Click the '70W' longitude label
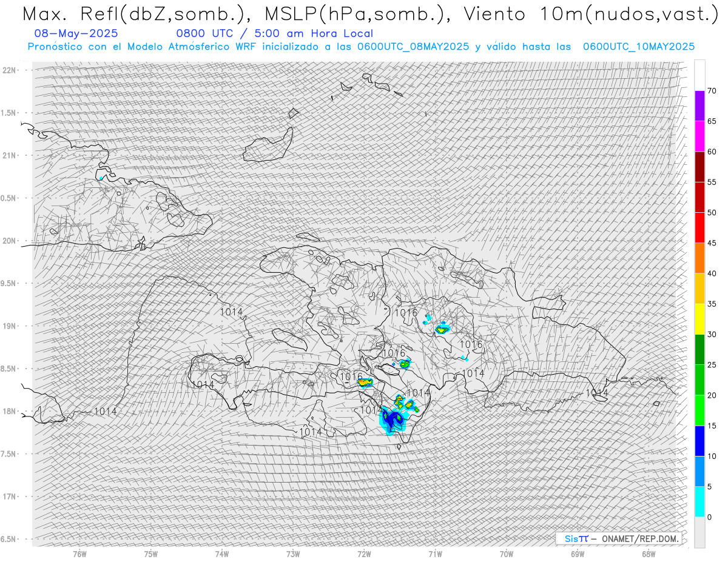Image resolution: width=728 pixels, height=562 pixels. 506,554
